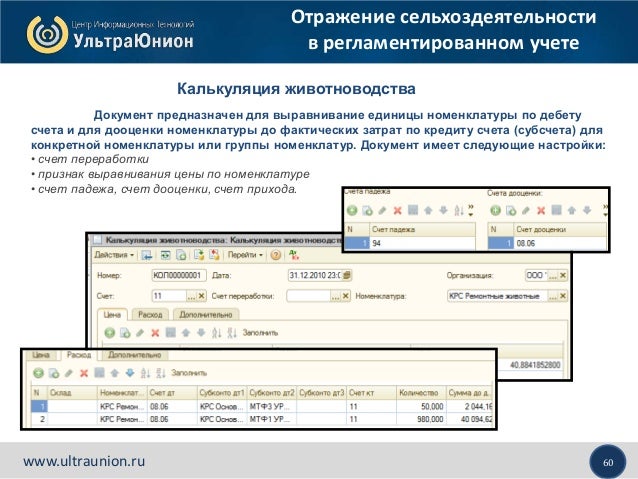
Task: Move row up arrow in main window Цена toolbar
Action: 186,333
